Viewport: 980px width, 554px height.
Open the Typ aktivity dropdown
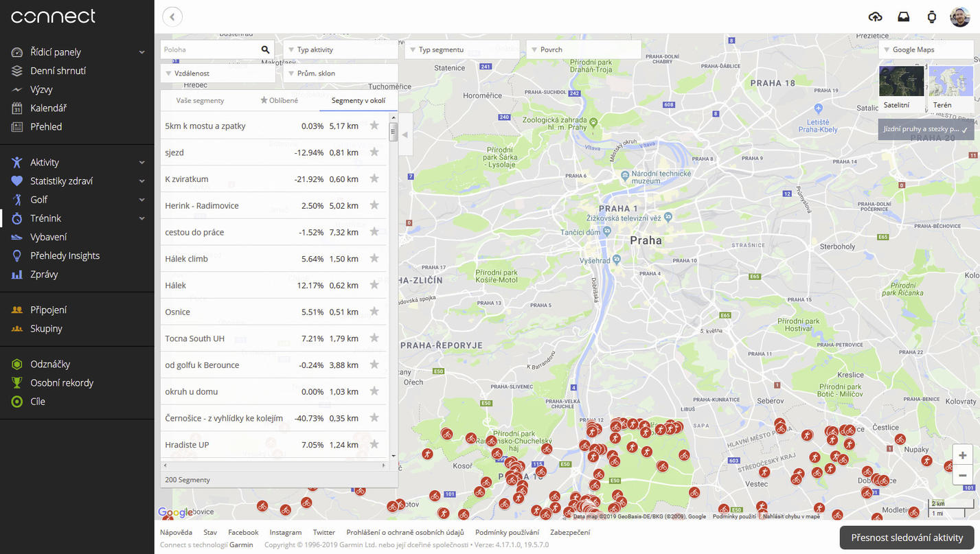[x=340, y=50]
